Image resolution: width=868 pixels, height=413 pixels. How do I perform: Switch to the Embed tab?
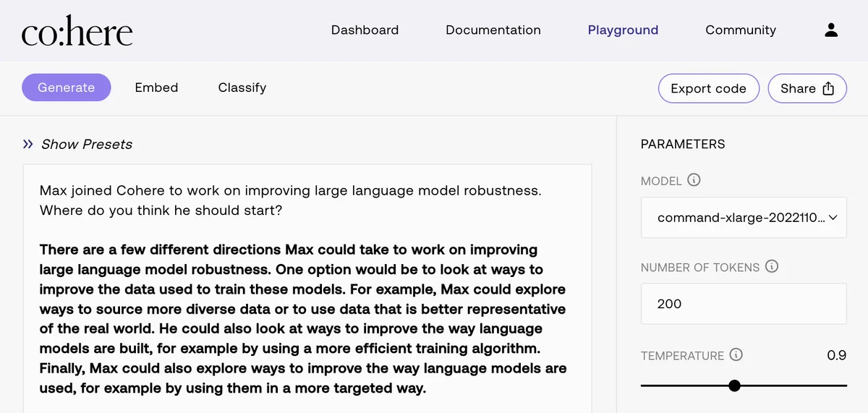(x=156, y=88)
